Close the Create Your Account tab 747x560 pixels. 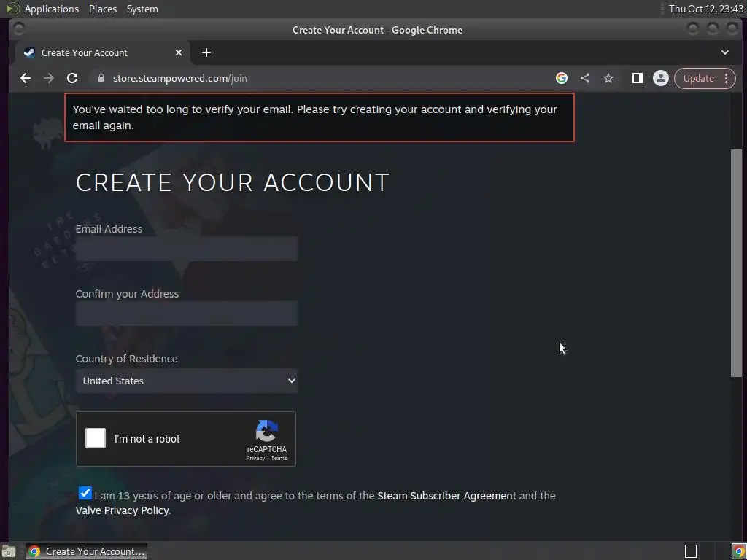click(x=179, y=52)
